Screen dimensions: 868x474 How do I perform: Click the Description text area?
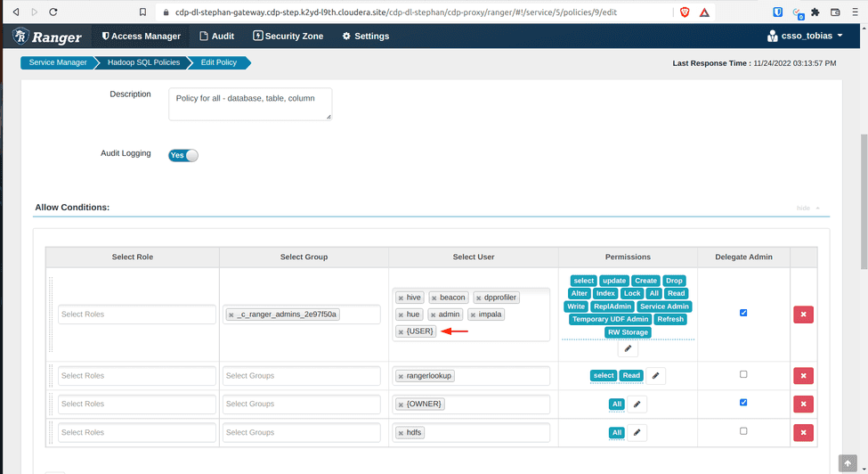click(x=249, y=103)
